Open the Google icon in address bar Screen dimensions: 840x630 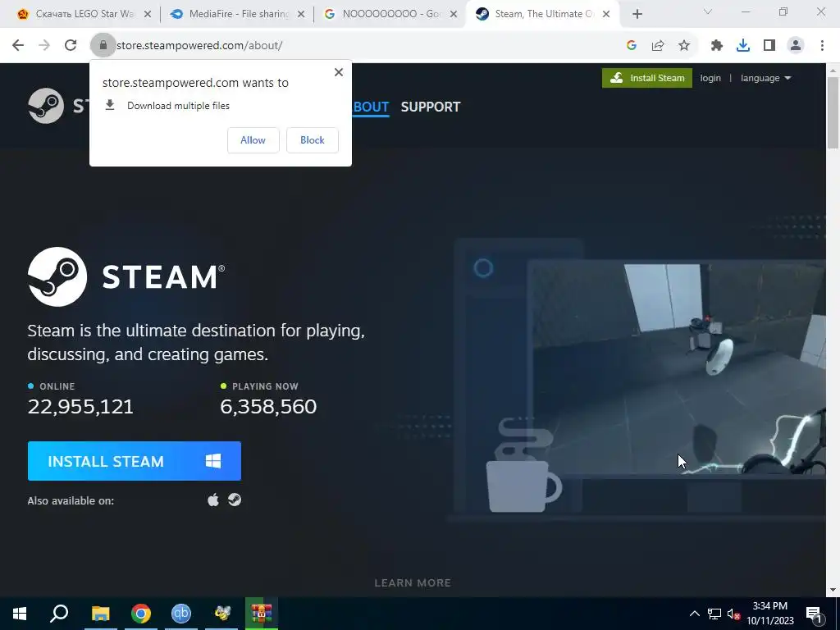coord(631,46)
